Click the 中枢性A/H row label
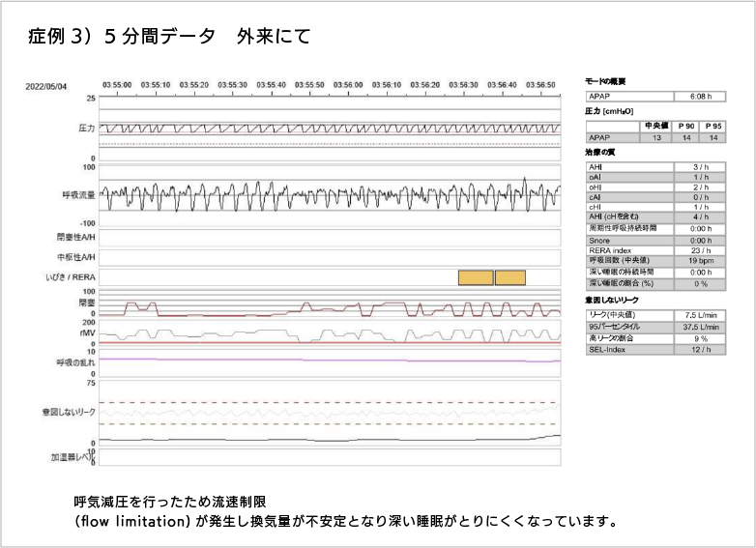The height and width of the screenshot is (548, 756). point(75,257)
